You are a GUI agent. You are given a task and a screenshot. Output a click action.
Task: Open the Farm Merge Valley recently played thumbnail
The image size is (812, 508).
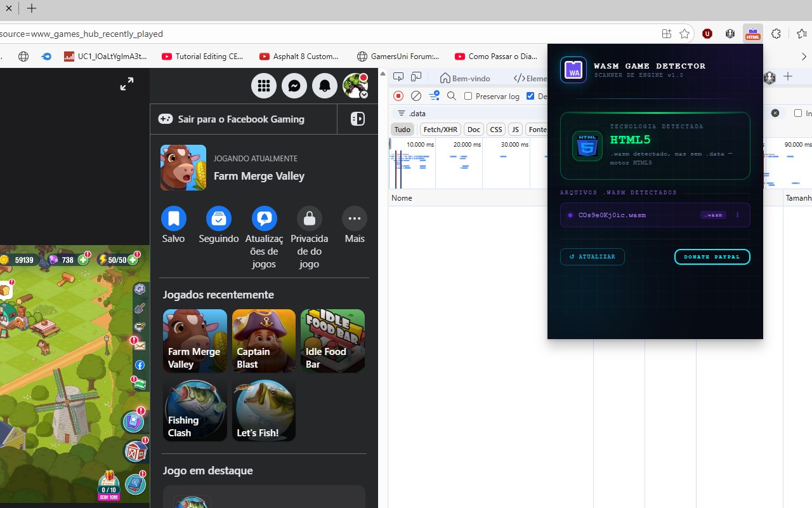click(195, 341)
